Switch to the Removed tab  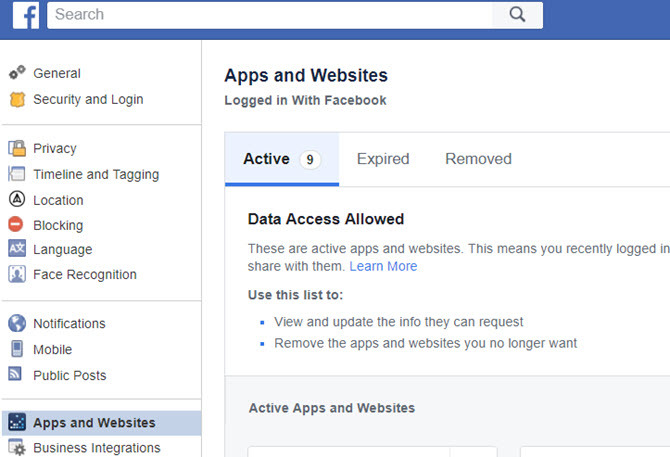pyautogui.click(x=478, y=159)
